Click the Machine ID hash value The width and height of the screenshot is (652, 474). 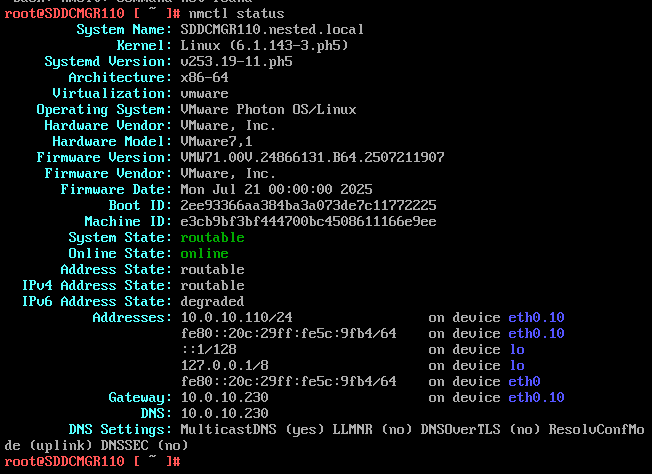308,221
